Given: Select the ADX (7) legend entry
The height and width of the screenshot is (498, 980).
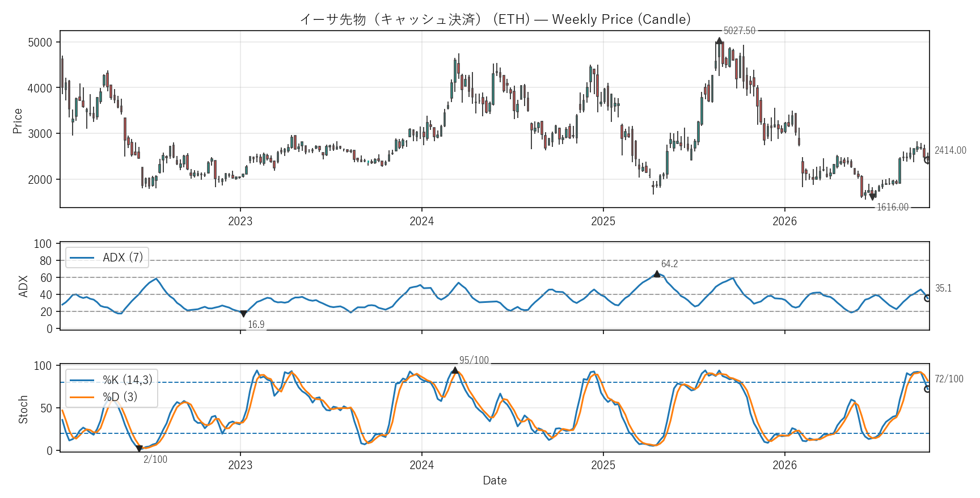Looking at the screenshot, I should pyautogui.click(x=107, y=258).
